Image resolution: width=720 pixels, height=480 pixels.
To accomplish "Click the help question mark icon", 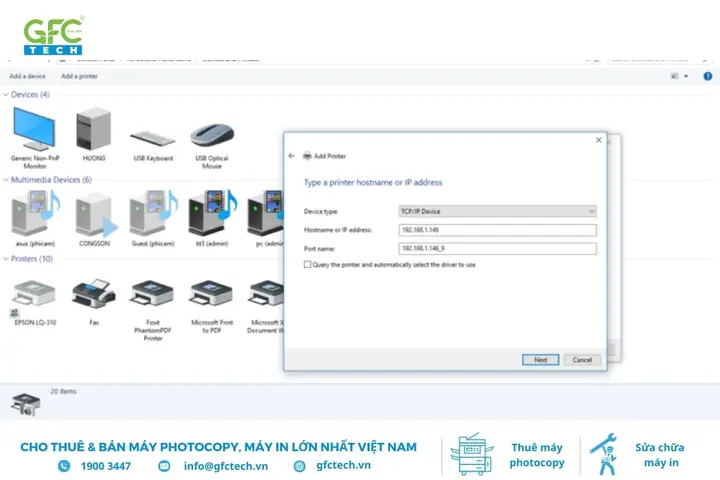I will point(708,76).
